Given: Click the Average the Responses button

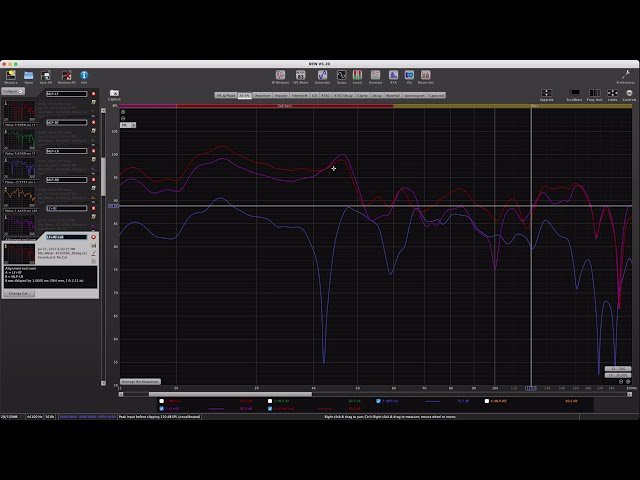Looking at the screenshot, I should (140, 382).
